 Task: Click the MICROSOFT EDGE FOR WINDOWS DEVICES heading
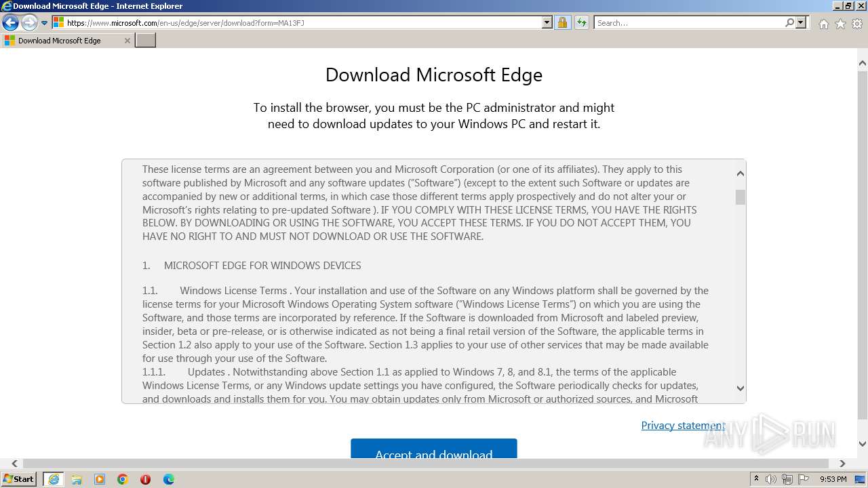[262, 266]
